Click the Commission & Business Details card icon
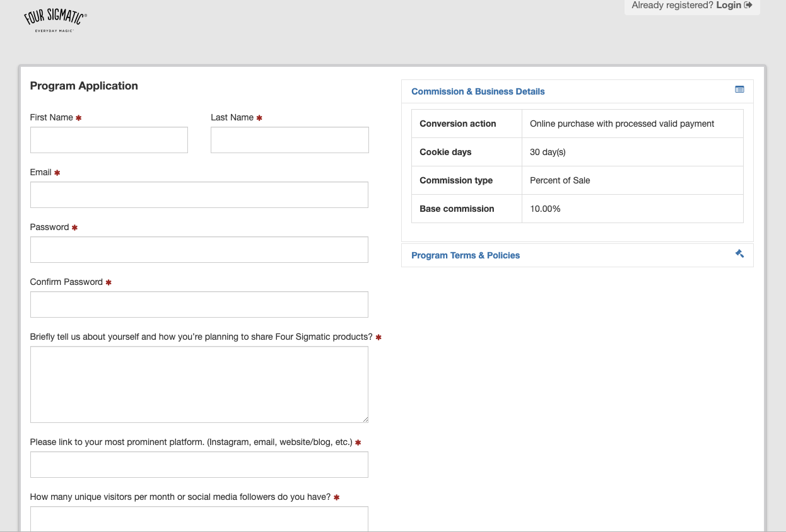The image size is (786, 532). [739, 90]
